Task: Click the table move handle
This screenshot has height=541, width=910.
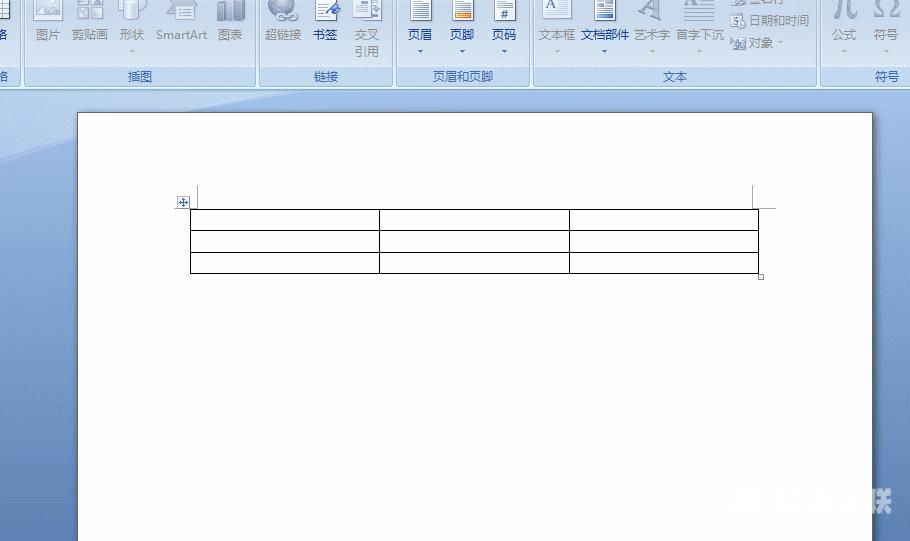Action: click(183, 202)
